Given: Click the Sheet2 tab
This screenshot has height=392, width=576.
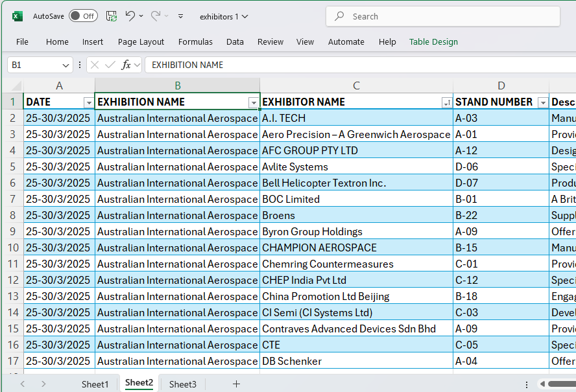Looking at the screenshot, I should point(139,383).
